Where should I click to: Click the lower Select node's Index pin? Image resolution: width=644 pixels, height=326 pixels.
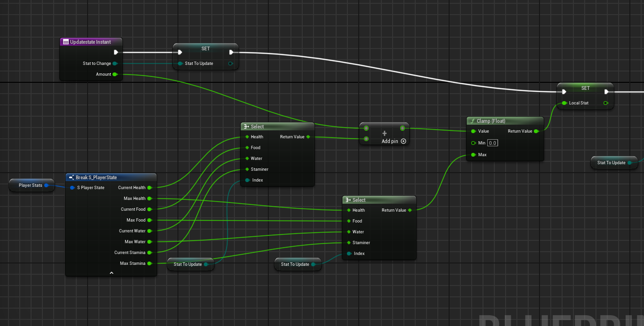349,254
